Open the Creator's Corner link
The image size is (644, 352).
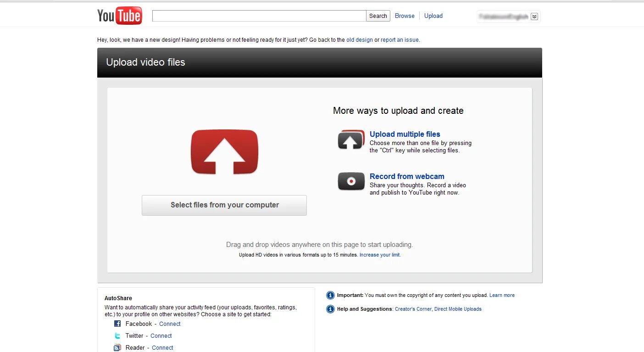[413, 309]
